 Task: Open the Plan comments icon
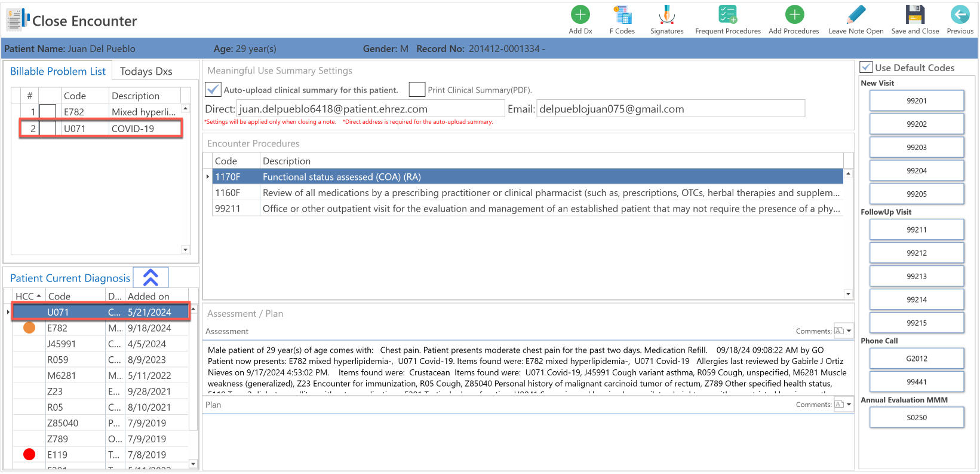pos(839,404)
